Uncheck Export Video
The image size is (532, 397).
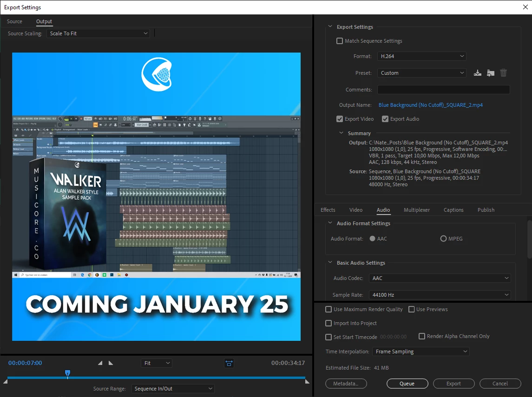(x=340, y=119)
